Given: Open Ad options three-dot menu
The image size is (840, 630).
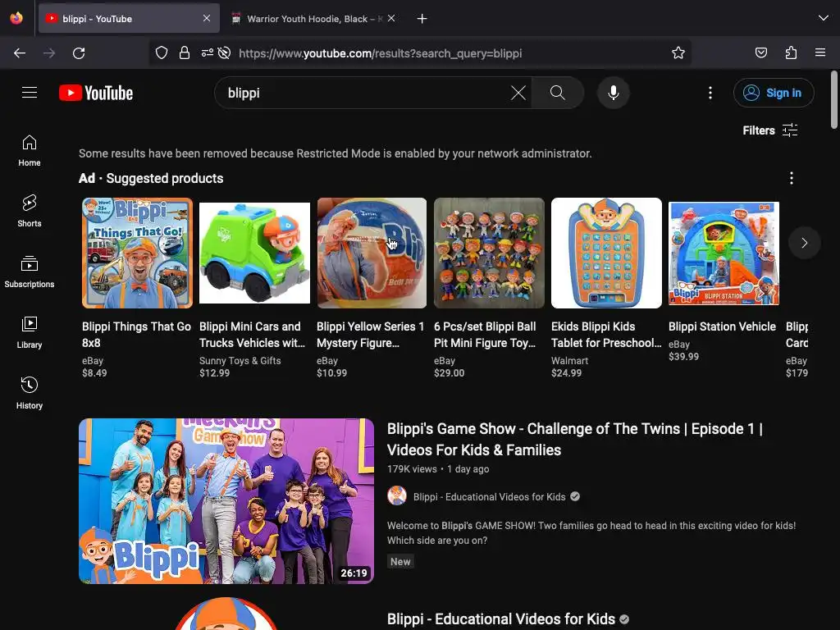Looking at the screenshot, I should point(792,178).
